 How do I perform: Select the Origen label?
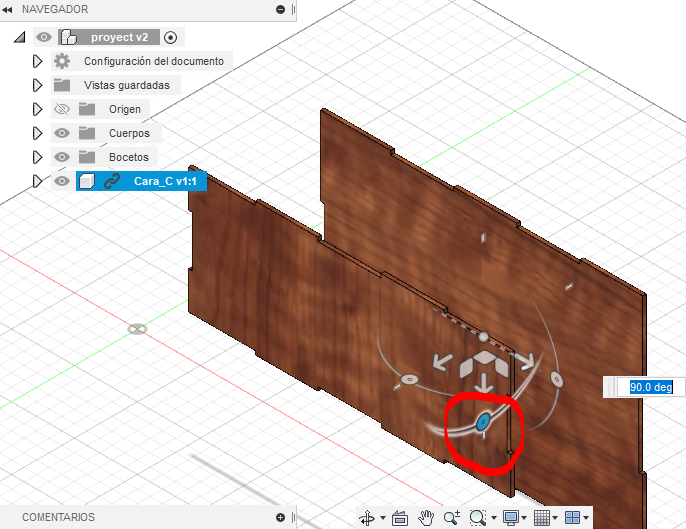(125, 109)
